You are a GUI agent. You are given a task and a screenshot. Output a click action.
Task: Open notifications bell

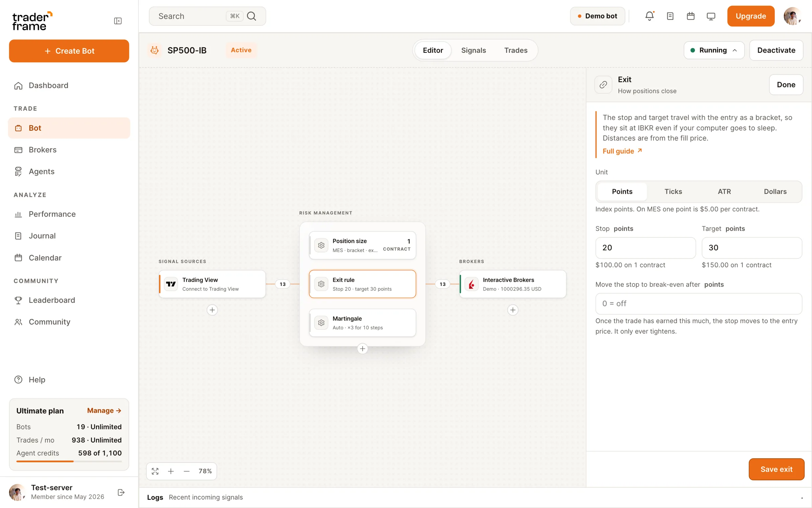(650, 16)
